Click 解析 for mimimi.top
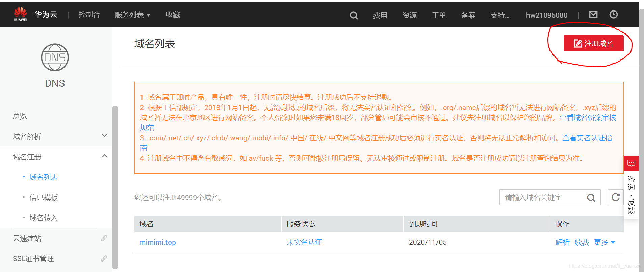Screen dimensions: 644x272 point(563,242)
